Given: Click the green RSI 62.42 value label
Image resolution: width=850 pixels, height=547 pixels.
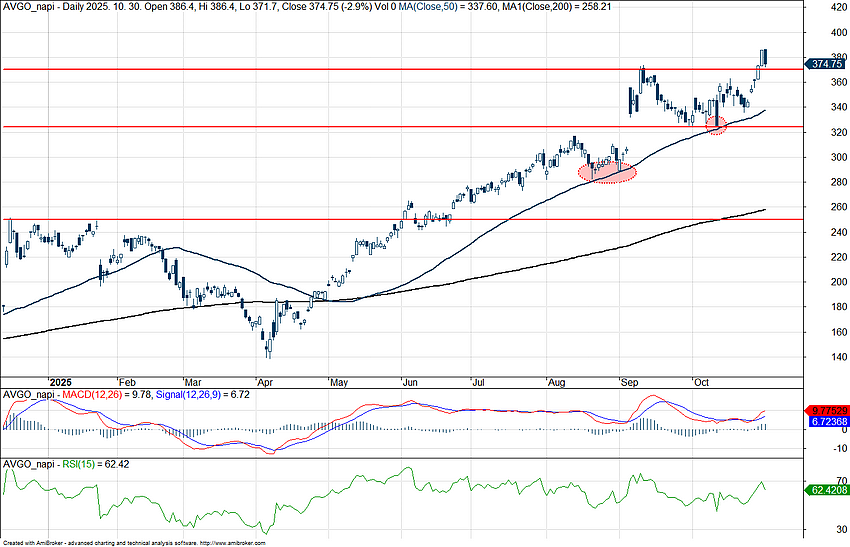Looking at the screenshot, I should coord(826,491).
